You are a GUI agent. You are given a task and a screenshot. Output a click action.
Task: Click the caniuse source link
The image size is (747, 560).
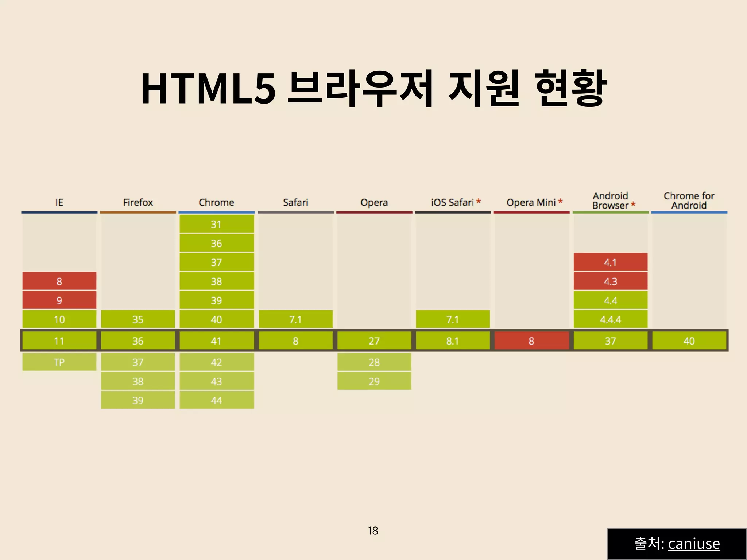pos(694,544)
